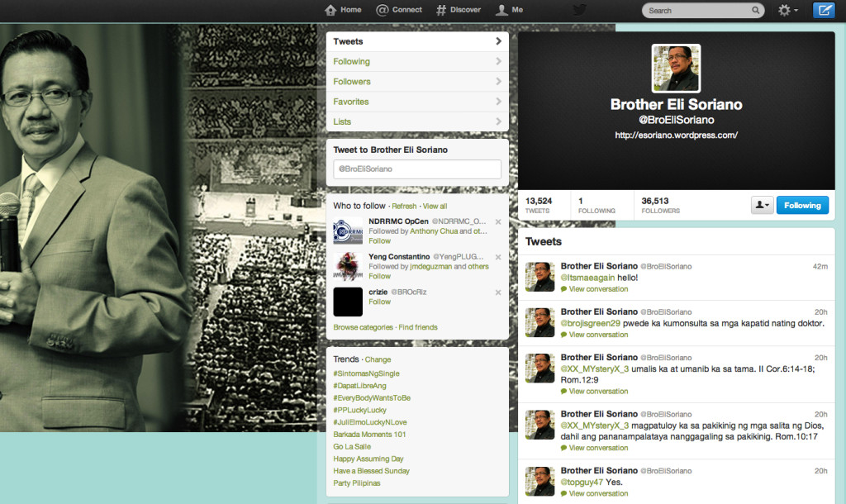
Task: Open trend Go La Salle
Action: 352,447
